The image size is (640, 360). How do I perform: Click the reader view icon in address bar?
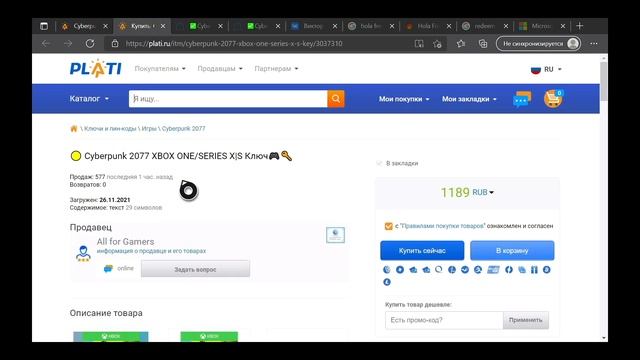point(419,44)
